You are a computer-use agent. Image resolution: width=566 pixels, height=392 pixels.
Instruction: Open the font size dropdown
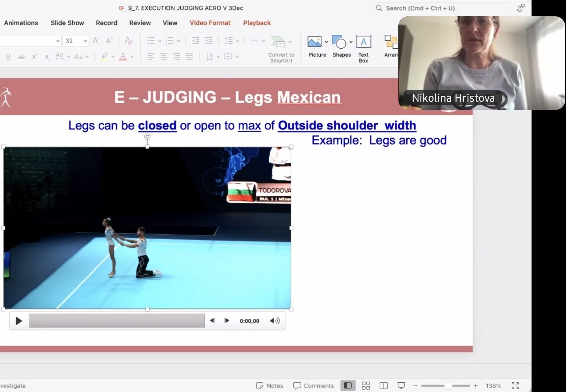[85, 41]
